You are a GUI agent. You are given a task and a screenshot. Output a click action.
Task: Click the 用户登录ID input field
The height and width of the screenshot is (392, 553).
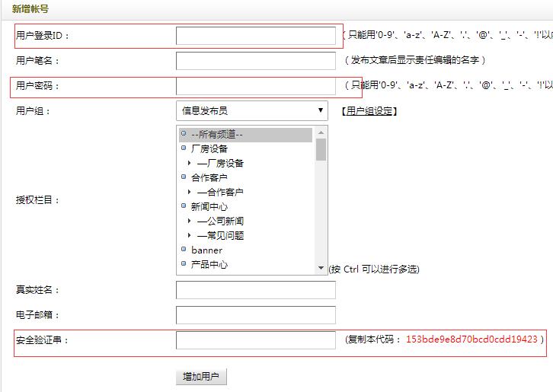[256, 36]
